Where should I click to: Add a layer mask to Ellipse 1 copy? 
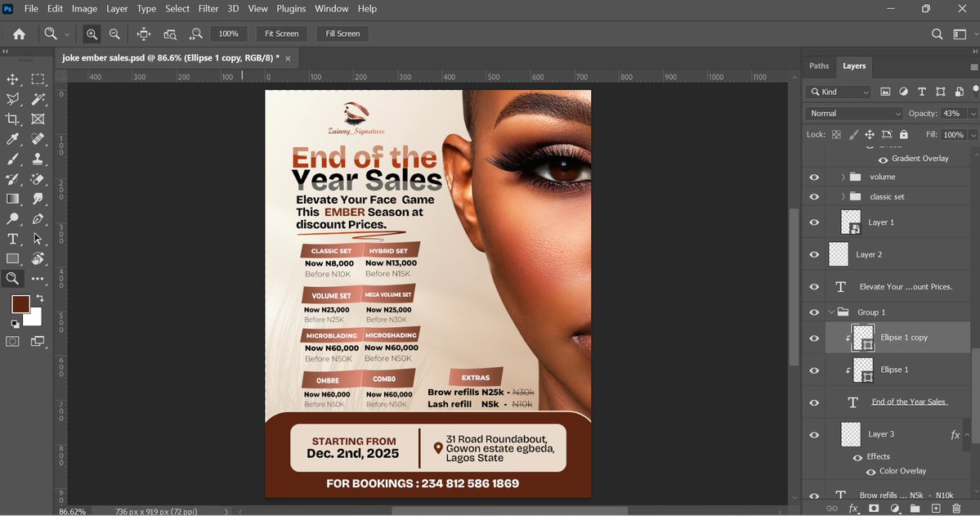pos(874,508)
